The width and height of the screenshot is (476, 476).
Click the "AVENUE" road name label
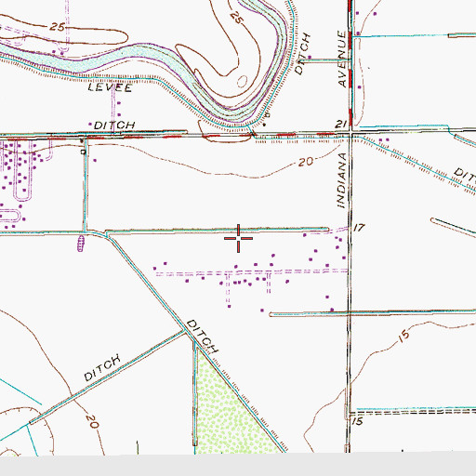tap(342, 59)
